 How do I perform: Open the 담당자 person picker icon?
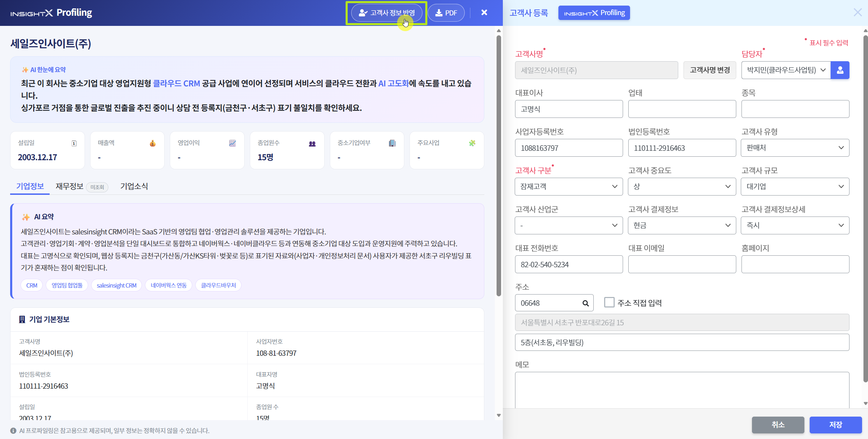840,70
